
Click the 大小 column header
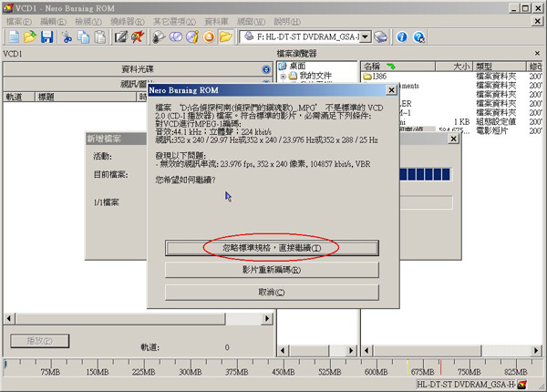coord(454,67)
